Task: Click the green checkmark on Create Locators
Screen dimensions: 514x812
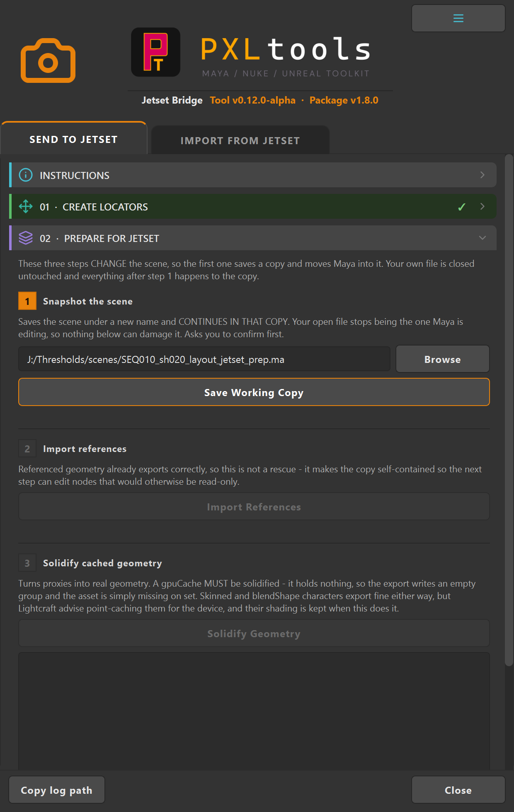Action: click(x=462, y=207)
